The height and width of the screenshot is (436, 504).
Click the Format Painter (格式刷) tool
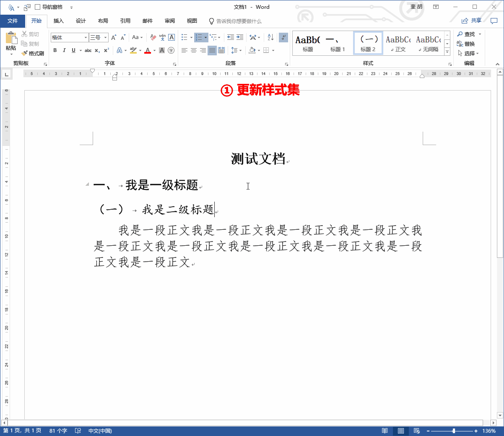[x=33, y=53]
